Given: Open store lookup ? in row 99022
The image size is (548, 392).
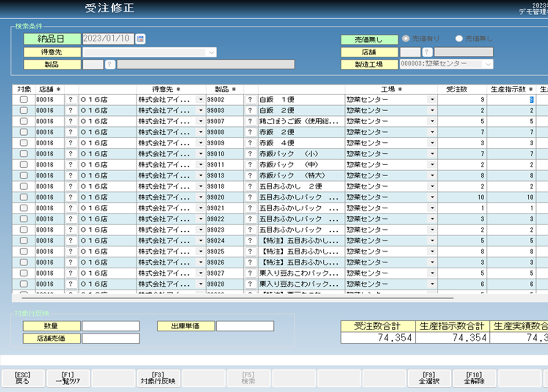Looking at the screenshot, I should pos(70,219).
